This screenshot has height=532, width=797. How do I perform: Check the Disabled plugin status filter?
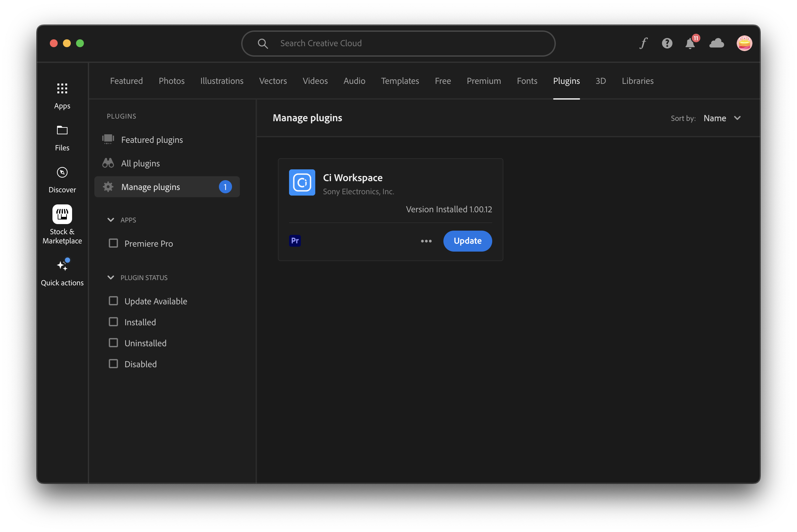click(113, 363)
